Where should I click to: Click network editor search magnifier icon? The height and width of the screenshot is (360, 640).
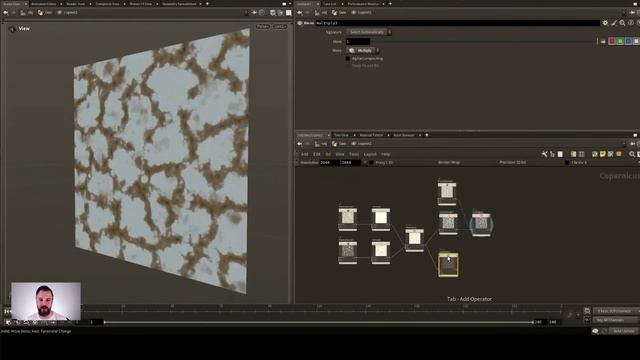632,154
